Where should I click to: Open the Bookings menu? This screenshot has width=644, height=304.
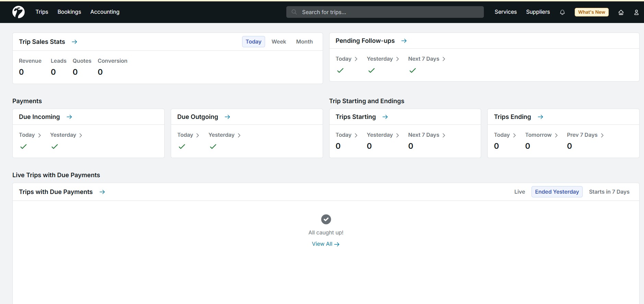tap(69, 12)
